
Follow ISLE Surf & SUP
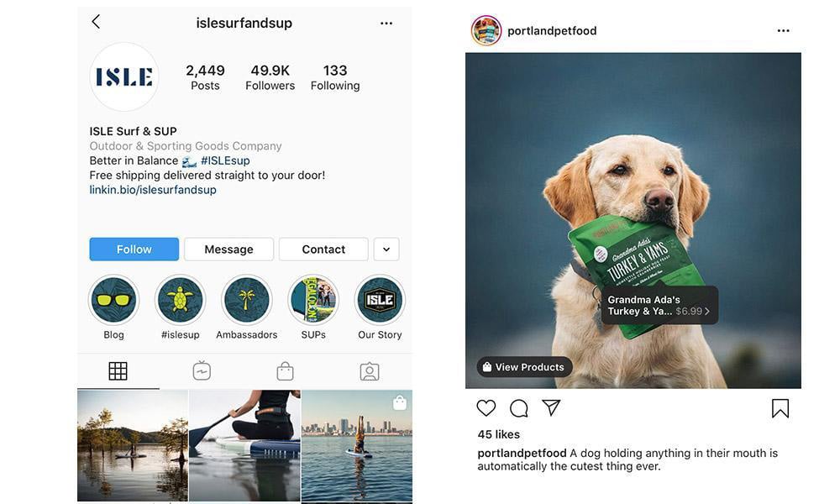tap(134, 249)
